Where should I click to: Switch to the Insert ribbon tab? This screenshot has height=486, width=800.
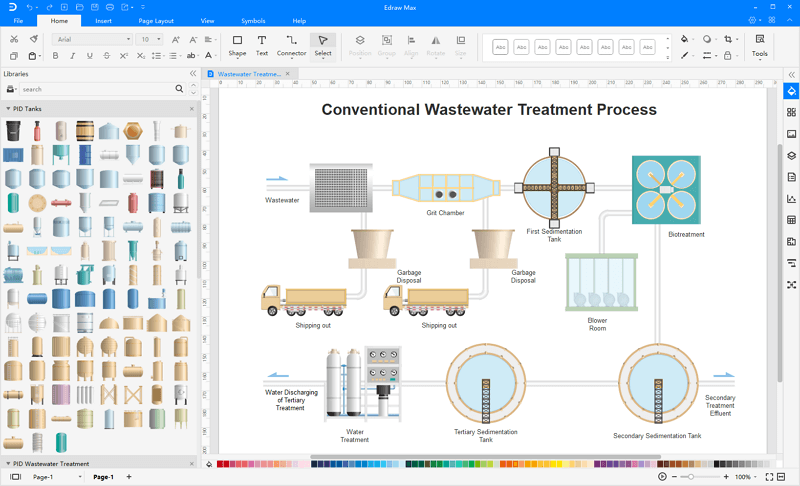point(103,20)
